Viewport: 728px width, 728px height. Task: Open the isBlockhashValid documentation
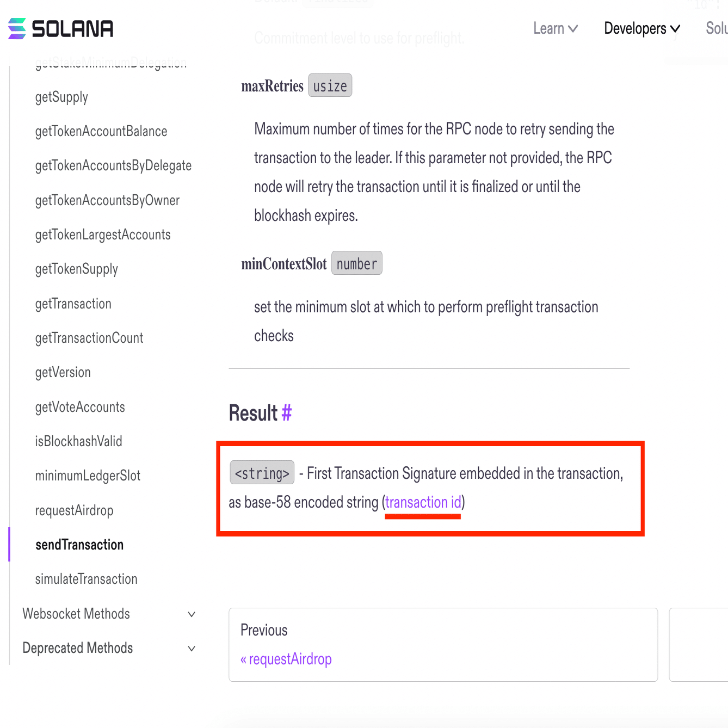[x=78, y=441]
